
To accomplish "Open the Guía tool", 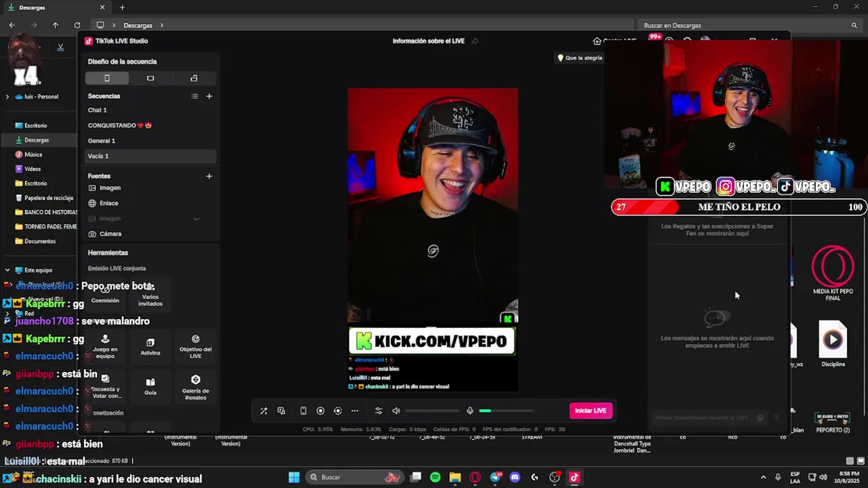I will [151, 386].
